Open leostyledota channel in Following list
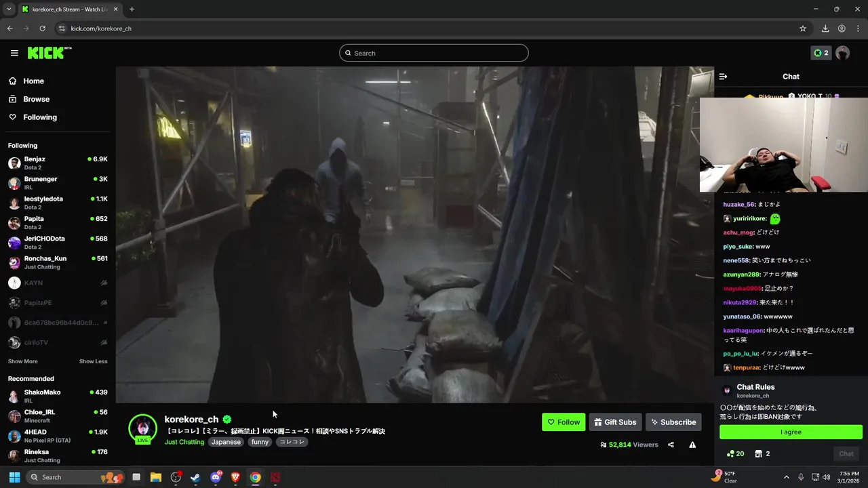 (58, 203)
